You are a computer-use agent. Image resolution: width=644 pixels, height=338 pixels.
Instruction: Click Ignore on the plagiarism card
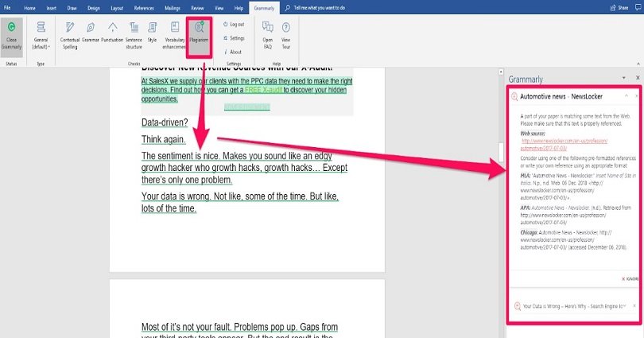point(630,279)
